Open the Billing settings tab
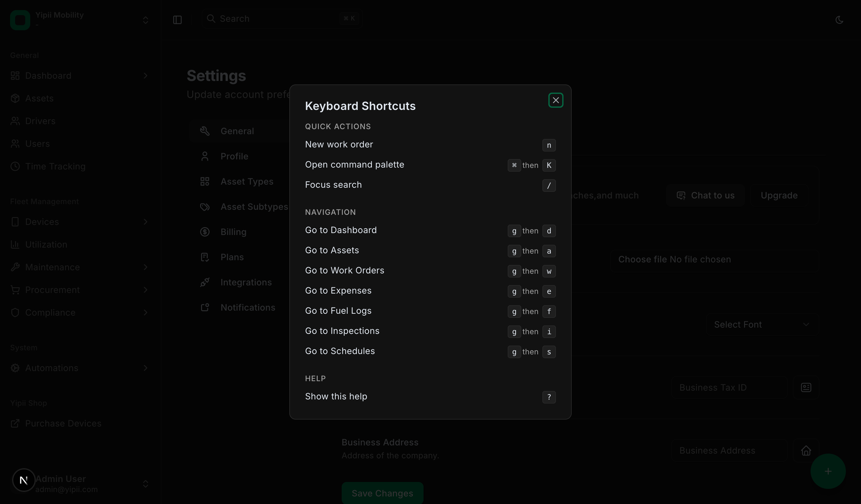861x504 pixels. [x=239, y=232]
